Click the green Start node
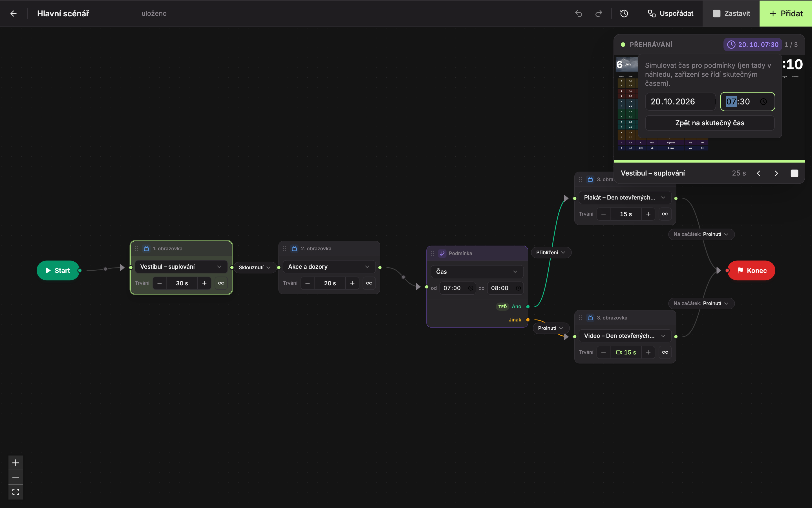 [58, 270]
